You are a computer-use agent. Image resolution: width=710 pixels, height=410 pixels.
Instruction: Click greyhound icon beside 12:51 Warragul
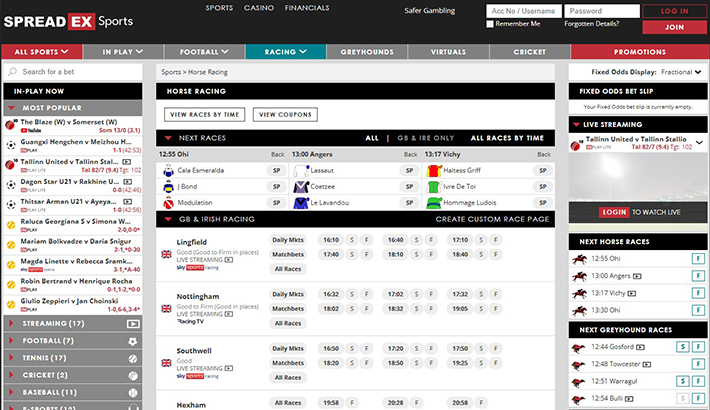coord(578,382)
